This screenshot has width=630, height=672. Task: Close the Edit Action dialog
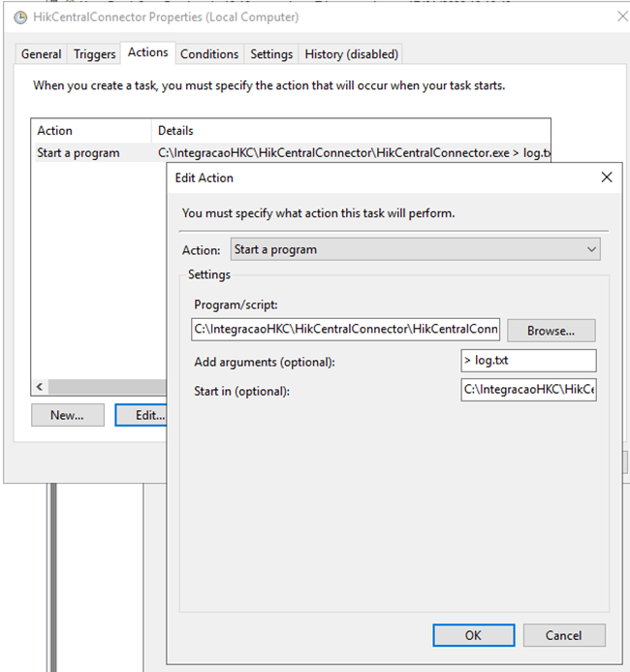607,177
